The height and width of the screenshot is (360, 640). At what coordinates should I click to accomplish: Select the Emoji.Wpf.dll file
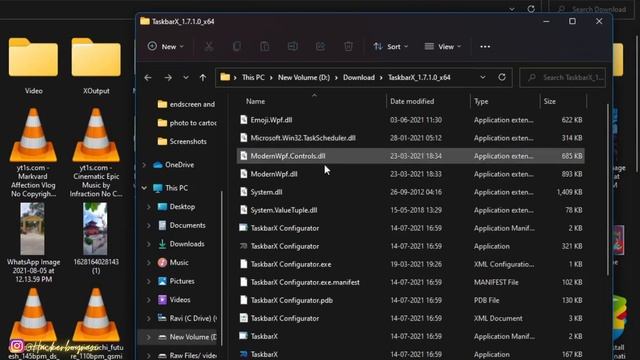click(410, 120)
